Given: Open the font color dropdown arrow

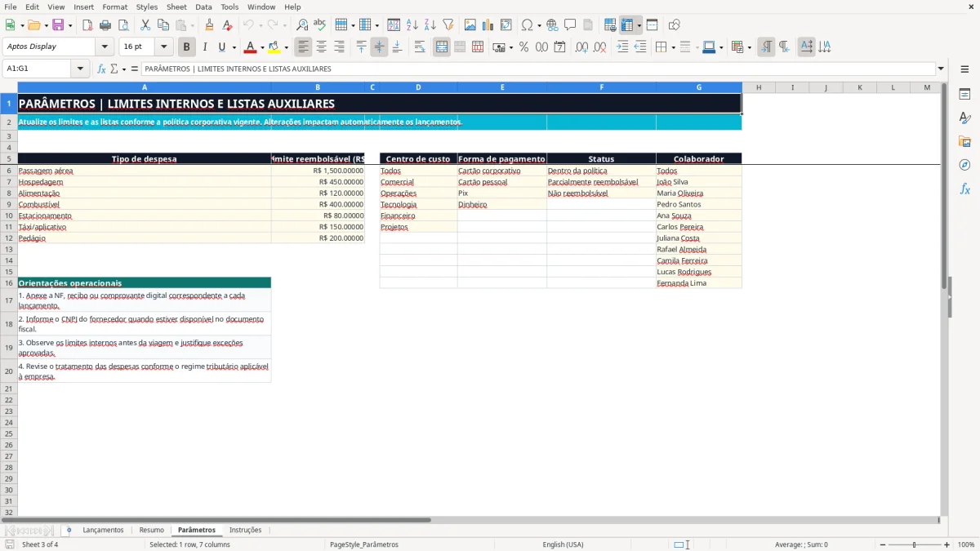Looking at the screenshot, I should (261, 47).
